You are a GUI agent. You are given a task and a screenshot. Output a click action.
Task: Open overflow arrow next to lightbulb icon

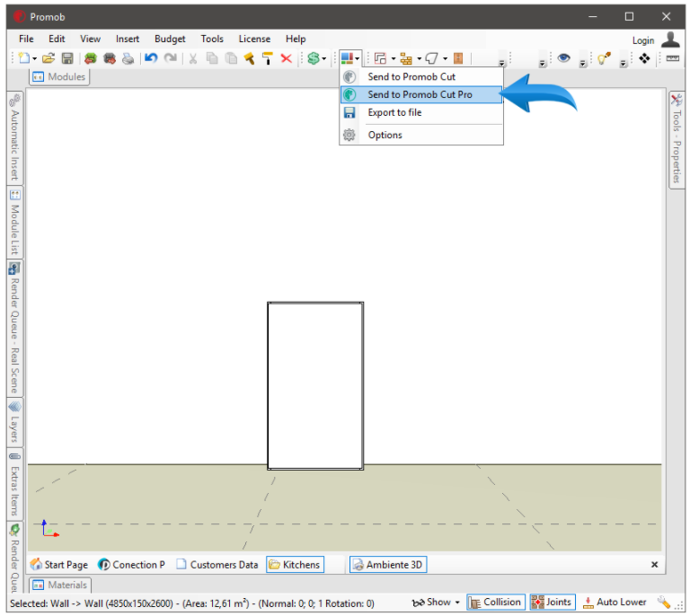[x=624, y=64]
